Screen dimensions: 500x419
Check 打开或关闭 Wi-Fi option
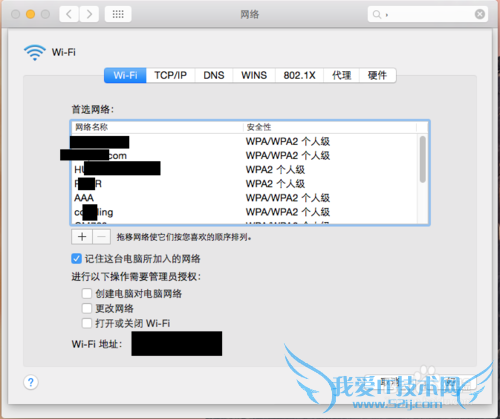click(x=87, y=323)
